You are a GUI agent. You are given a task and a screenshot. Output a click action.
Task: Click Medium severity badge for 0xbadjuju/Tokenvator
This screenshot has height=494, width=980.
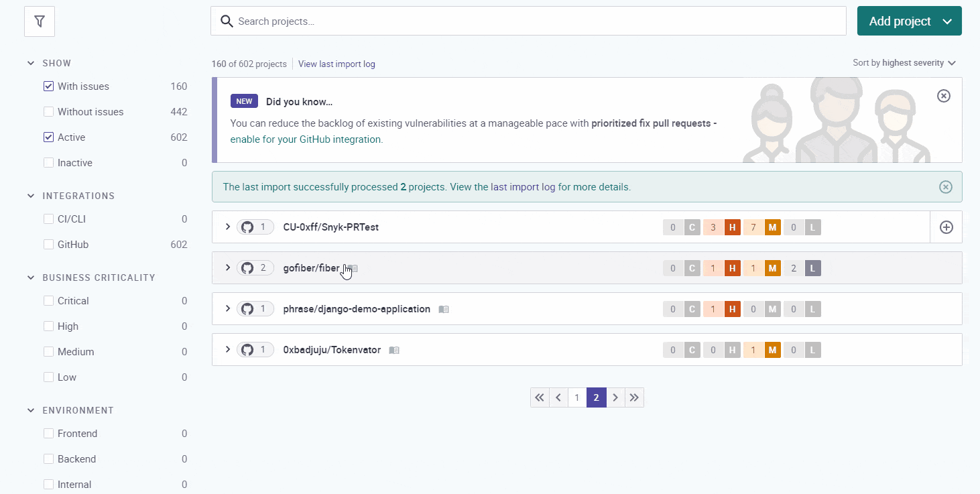tap(761, 350)
